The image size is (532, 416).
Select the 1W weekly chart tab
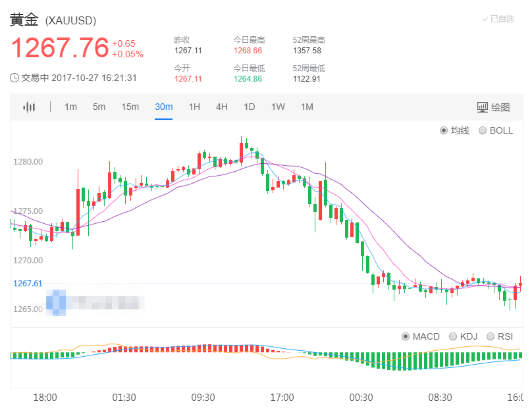click(277, 106)
